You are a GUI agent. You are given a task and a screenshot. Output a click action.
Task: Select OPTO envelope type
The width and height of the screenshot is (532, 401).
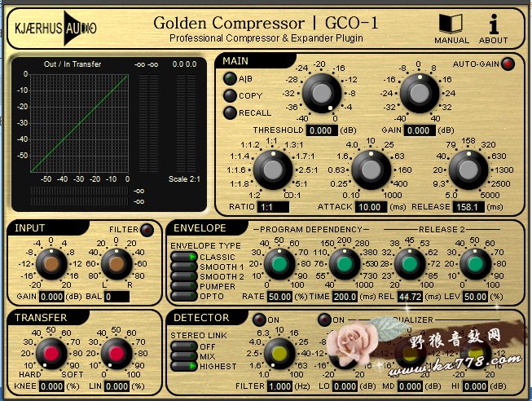pyautogui.click(x=184, y=296)
